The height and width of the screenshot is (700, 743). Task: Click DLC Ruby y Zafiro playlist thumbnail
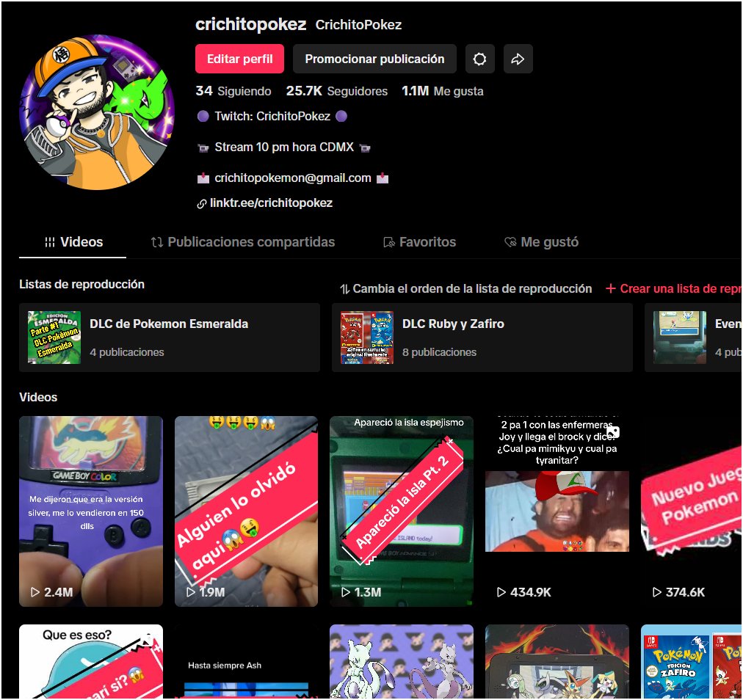click(x=367, y=338)
